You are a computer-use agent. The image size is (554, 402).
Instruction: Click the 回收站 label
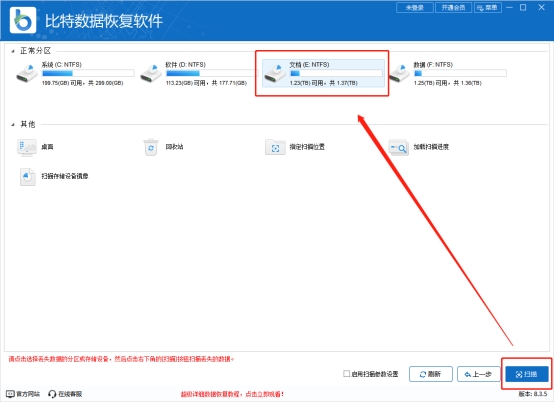point(175,147)
